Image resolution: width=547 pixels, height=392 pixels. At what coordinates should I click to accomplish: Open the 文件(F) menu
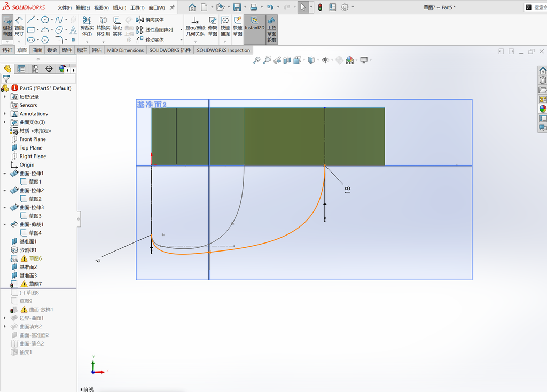coord(65,7)
